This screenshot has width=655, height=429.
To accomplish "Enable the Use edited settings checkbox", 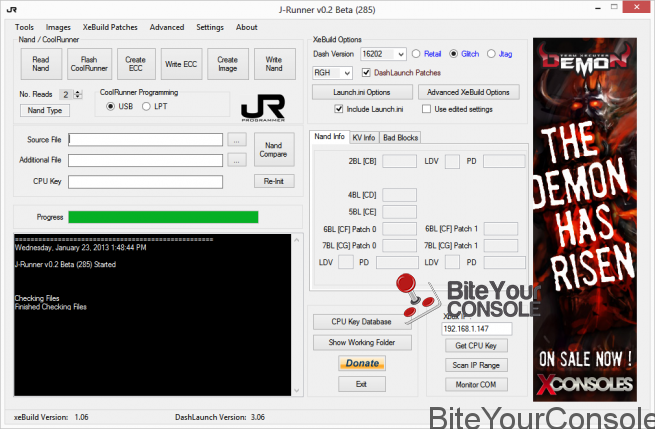I will click(427, 109).
